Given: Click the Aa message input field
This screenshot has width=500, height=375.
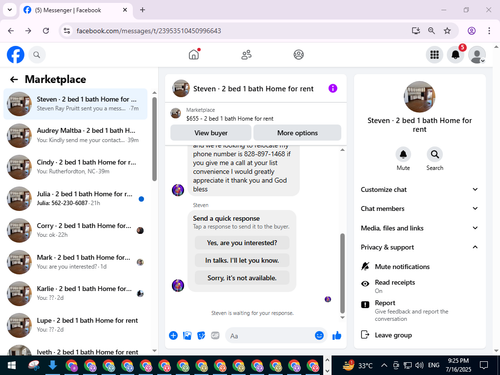Looking at the screenshot, I should pyautogui.click(x=270, y=336).
